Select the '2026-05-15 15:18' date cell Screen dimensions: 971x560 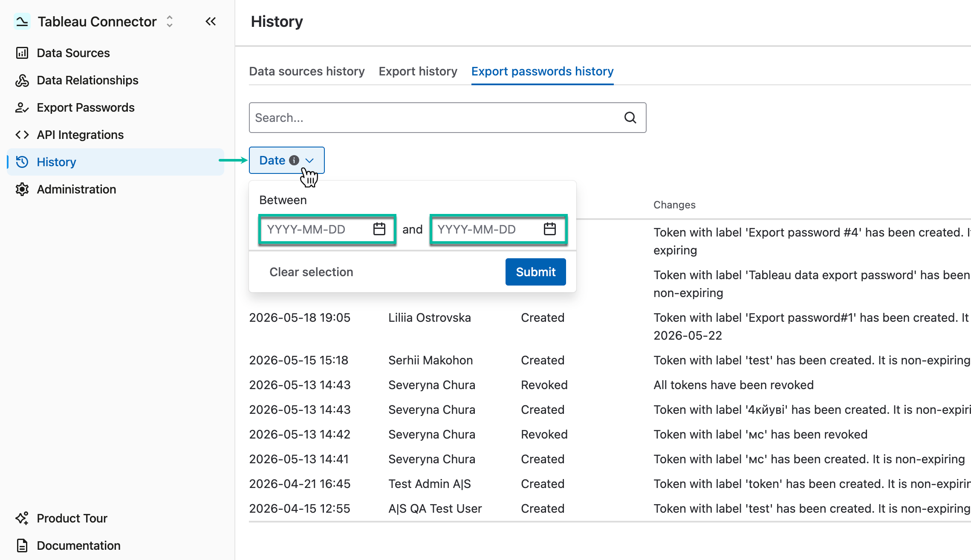pyautogui.click(x=299, y=360)
